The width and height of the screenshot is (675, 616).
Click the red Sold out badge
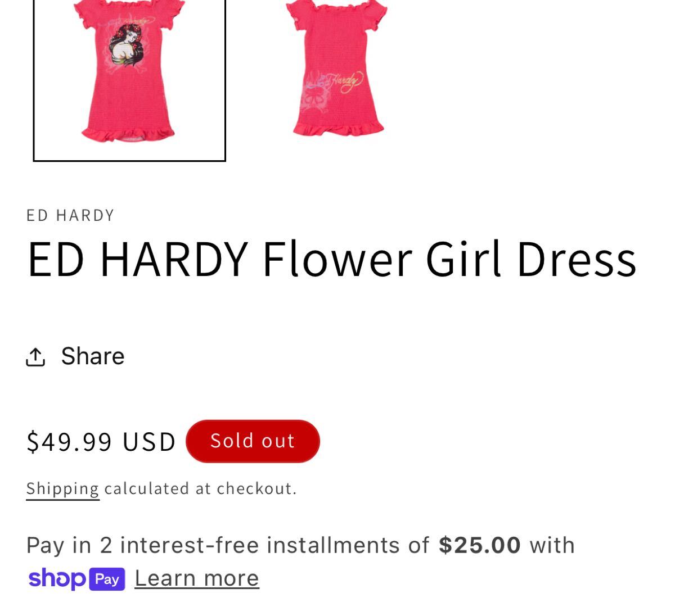point(253,441)
